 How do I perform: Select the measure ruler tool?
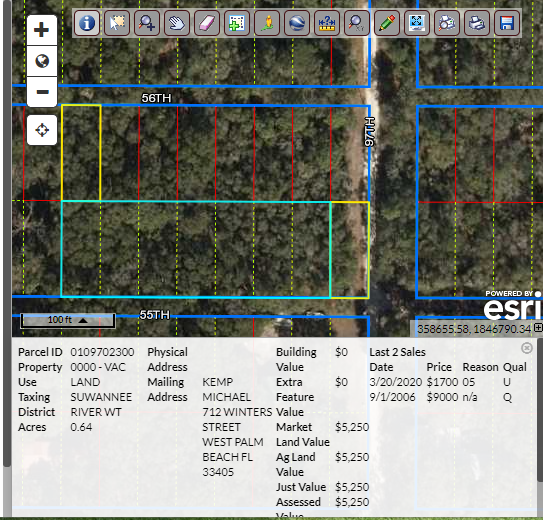click(x=327, y=23)
